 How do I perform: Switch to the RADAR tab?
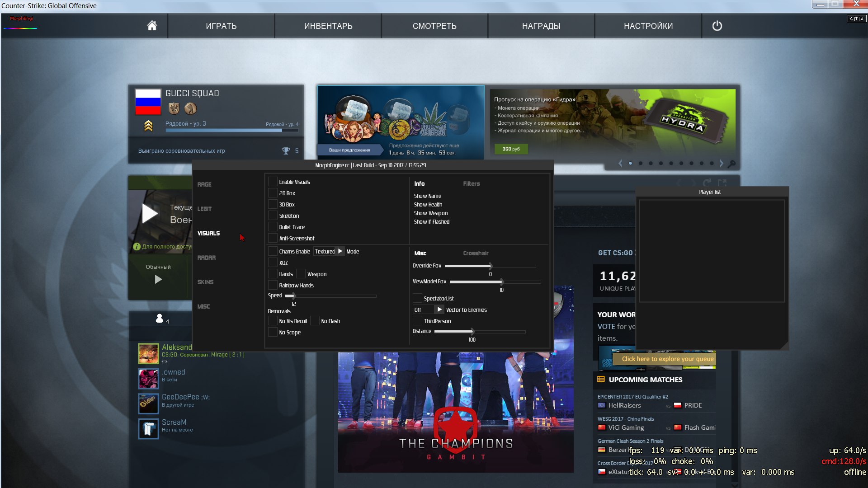tap(207, 258)
